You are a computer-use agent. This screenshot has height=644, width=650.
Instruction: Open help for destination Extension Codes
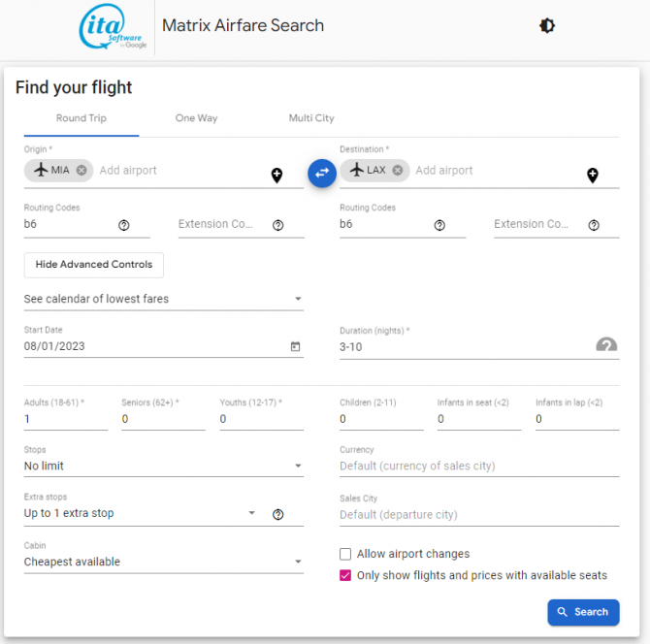(594, 225)
